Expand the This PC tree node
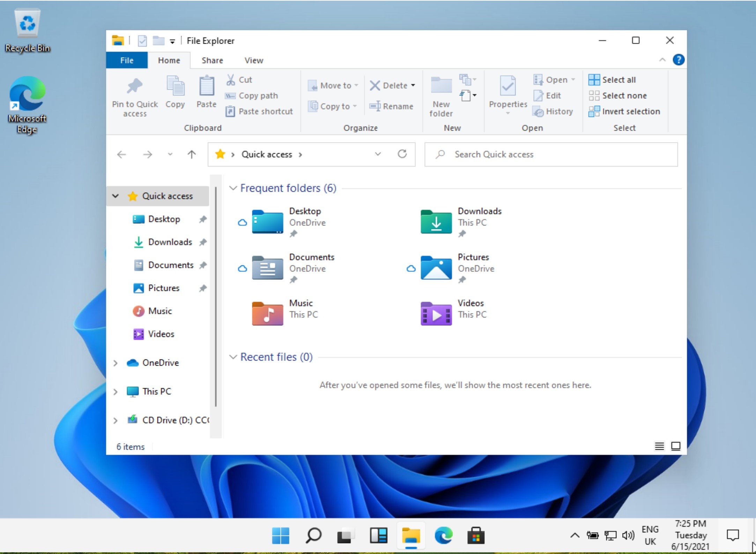Image resolution: width=756 pixels, height=554 pixels. click(x=116, y=392)
